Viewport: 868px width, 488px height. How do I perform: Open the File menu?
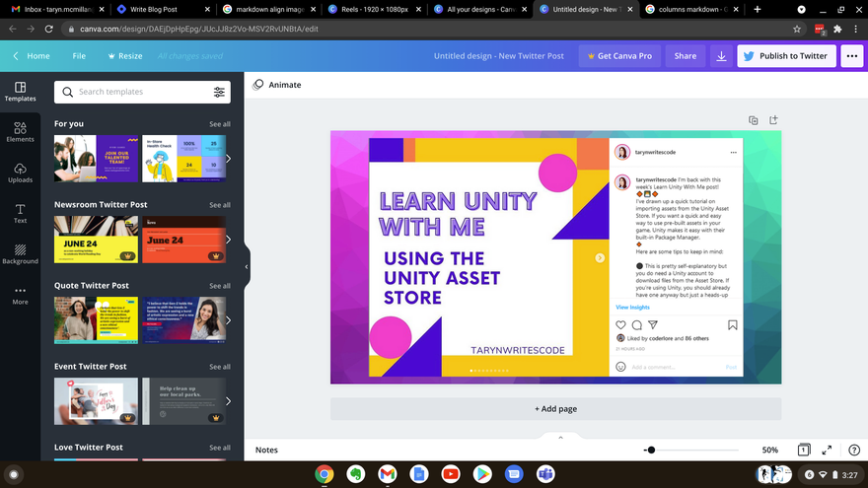click(x=79, y=56)
